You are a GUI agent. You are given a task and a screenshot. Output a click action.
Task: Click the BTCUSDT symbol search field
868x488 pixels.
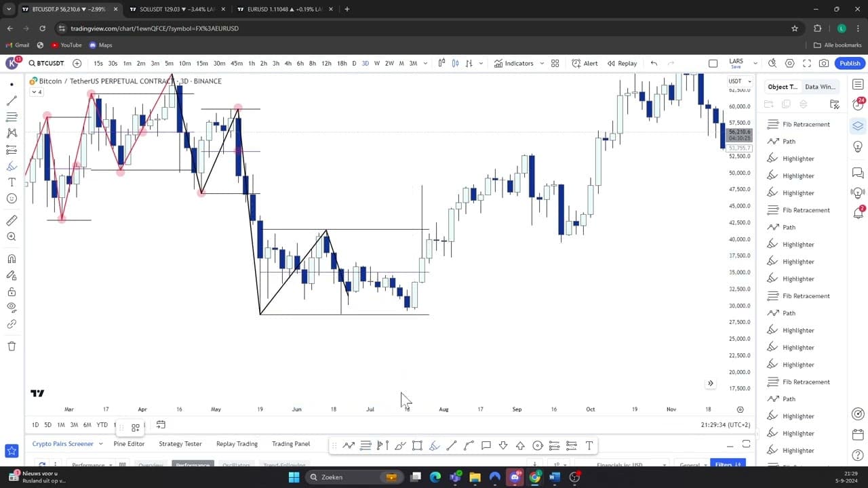coord(46,63)
